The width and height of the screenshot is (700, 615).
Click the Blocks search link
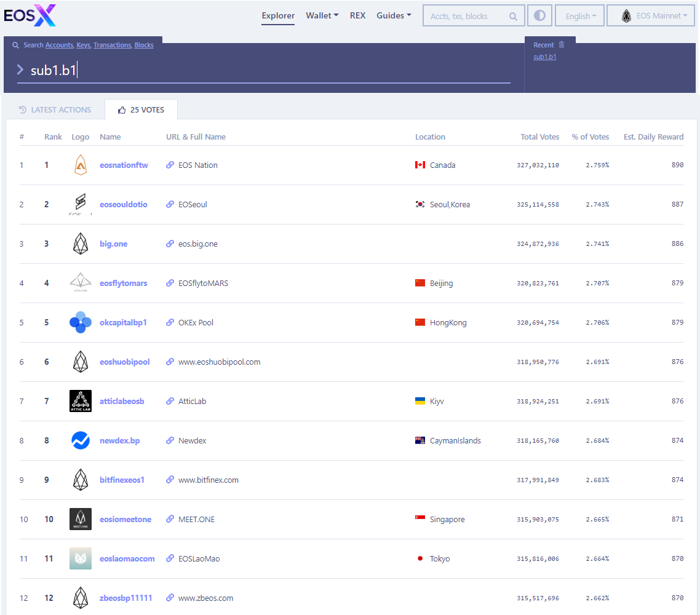tap(144, 45)
